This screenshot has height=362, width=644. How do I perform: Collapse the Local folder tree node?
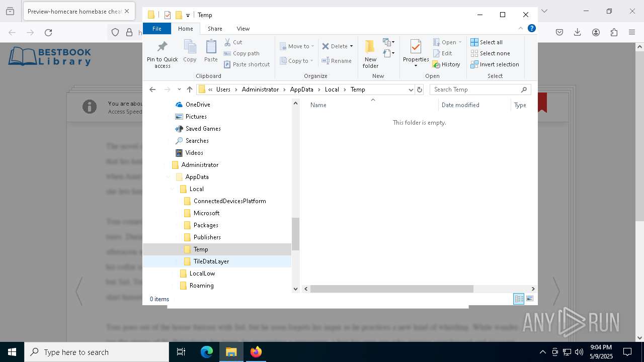[x=172, y=189]
